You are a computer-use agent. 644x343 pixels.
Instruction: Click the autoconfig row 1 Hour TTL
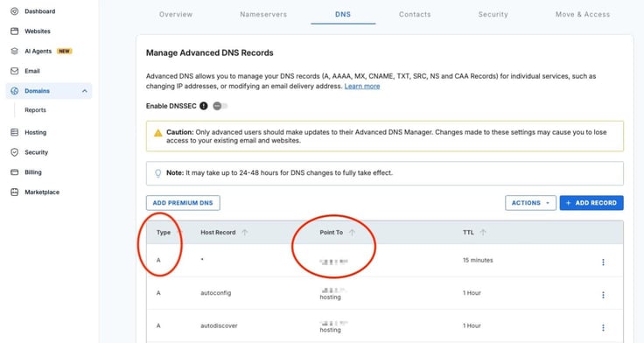click(472, 293)
